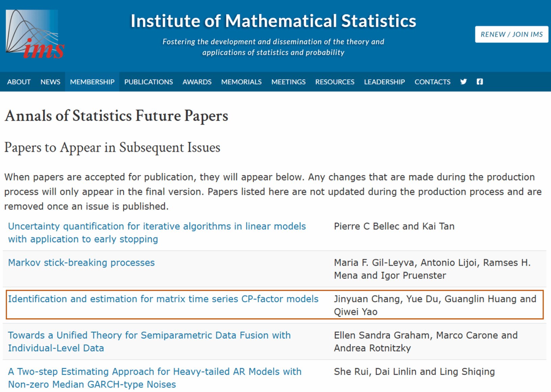Image resolution: width=551 pixels, height=392 pixels.
Task: Open the IMS Twitter page icon
Action: (464, 82)
